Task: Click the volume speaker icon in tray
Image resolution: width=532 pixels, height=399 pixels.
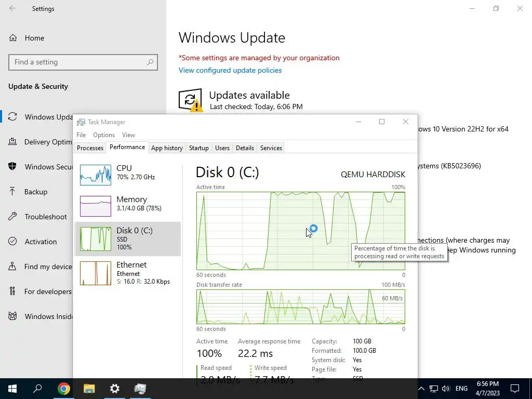Action: tap(446, 389)
